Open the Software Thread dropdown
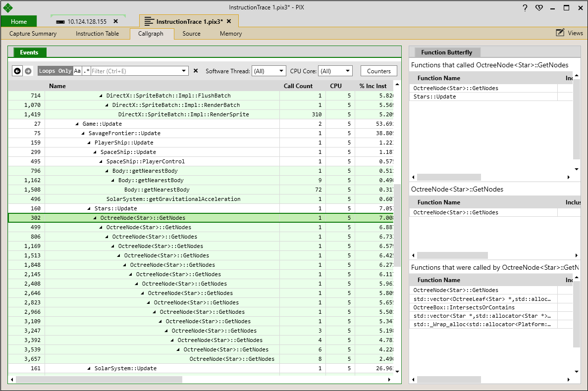Screen dimensions: 588x391 [269, 71]
